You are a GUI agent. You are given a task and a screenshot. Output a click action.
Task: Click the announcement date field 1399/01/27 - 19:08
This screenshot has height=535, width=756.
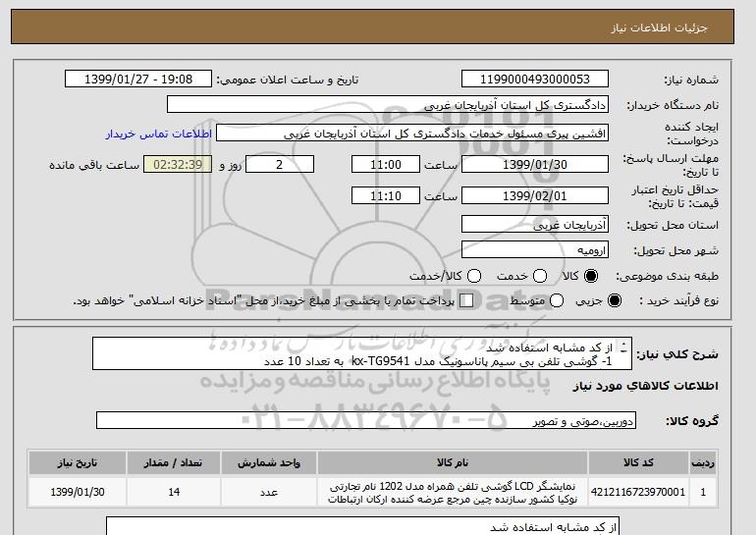138,80
